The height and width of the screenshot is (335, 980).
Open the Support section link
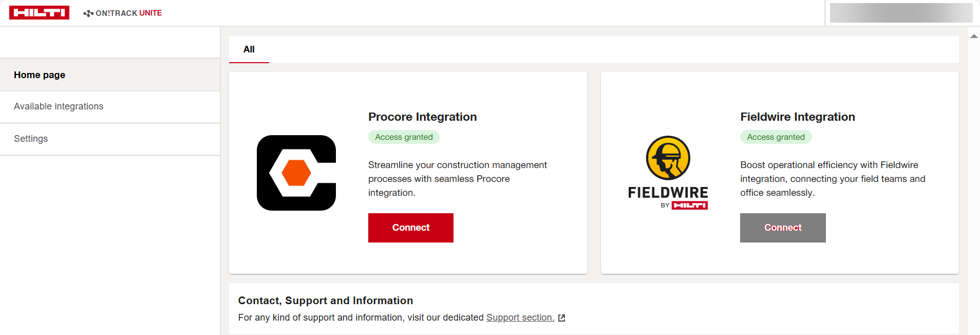pos(520,318)
